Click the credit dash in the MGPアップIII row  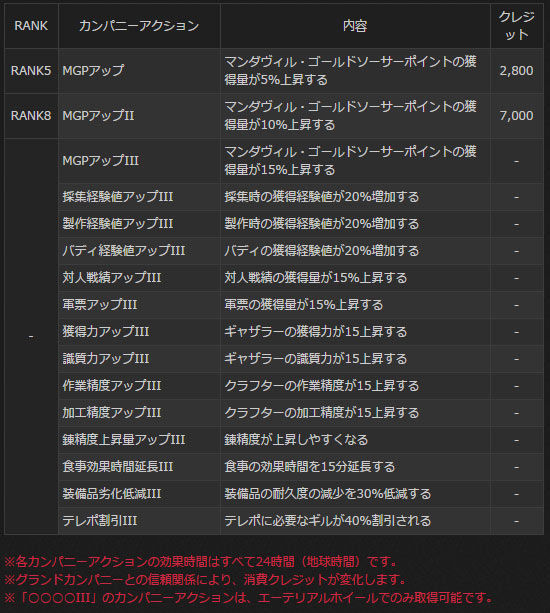click(516, 161)
